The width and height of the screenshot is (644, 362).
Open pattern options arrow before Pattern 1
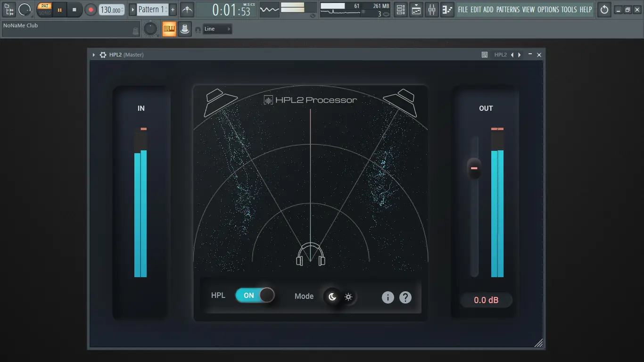point(132,9)
